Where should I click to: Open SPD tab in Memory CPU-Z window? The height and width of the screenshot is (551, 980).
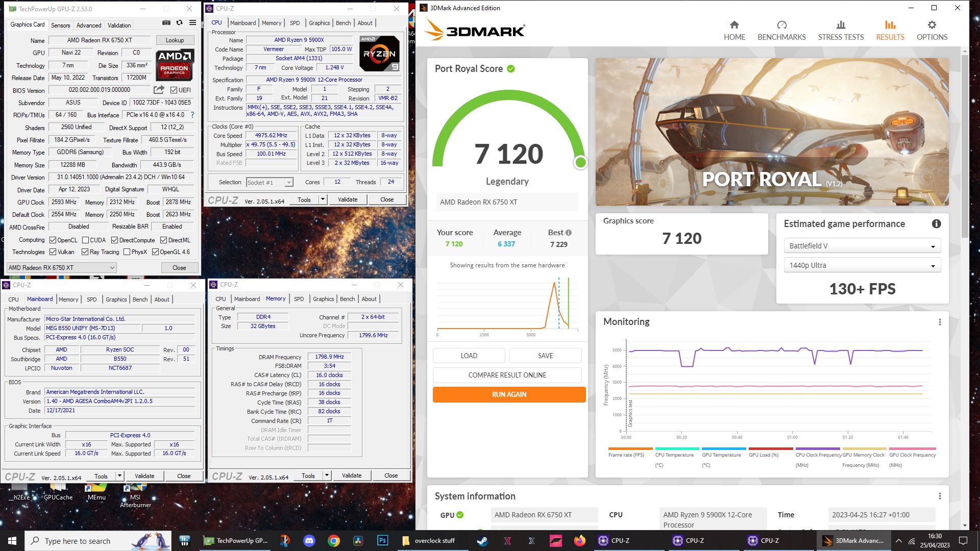tap(299, 299)
